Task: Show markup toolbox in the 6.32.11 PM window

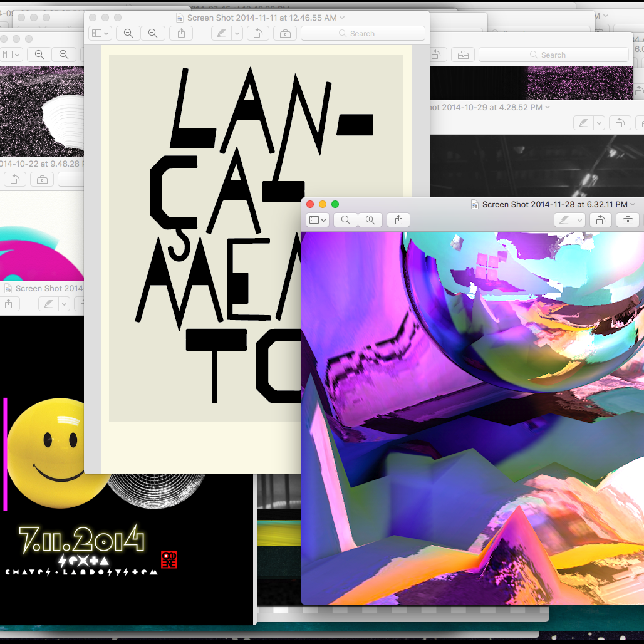Action: pyautogui.click(x=628, y=220)
